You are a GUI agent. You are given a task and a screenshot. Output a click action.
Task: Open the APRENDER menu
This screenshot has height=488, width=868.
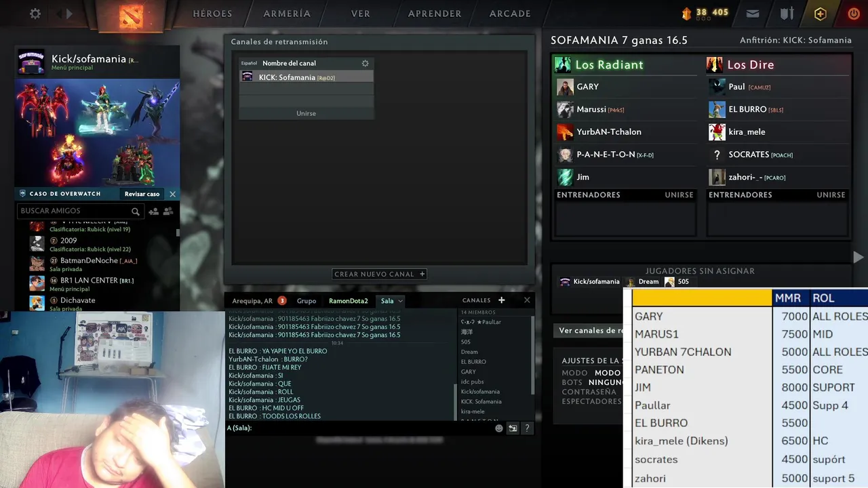(435, 14)
